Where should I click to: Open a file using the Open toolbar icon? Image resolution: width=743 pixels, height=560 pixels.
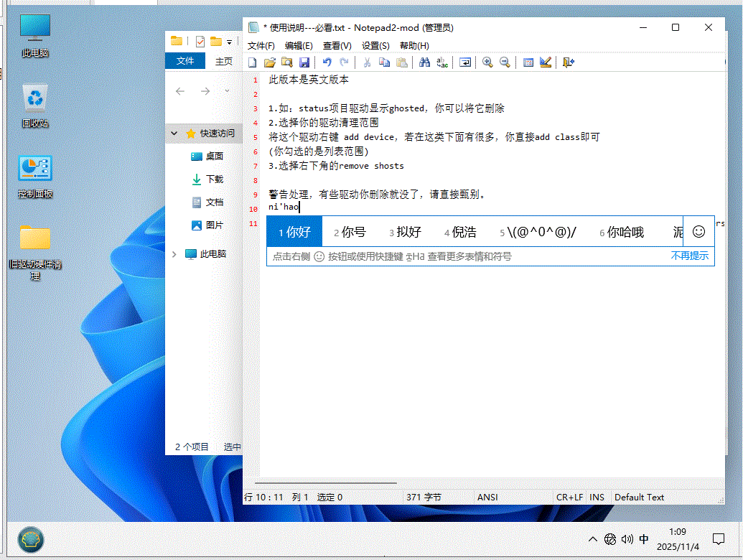(269, 62)
